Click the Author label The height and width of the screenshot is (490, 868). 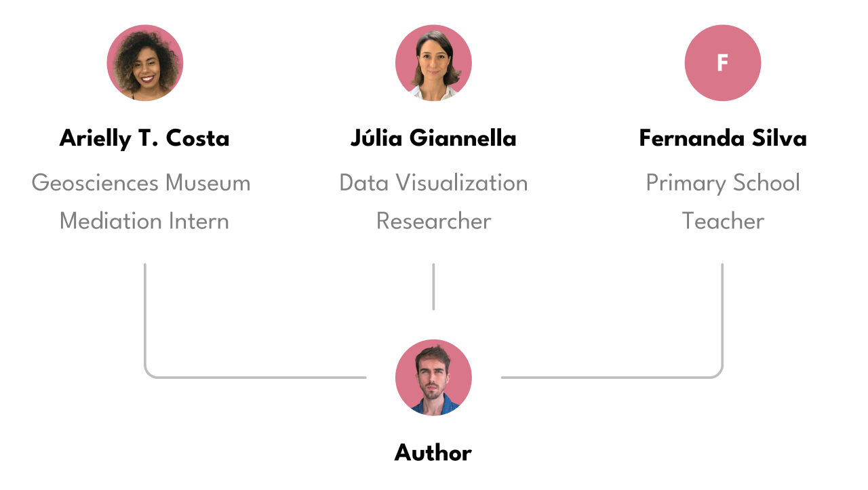coord(433,453)
